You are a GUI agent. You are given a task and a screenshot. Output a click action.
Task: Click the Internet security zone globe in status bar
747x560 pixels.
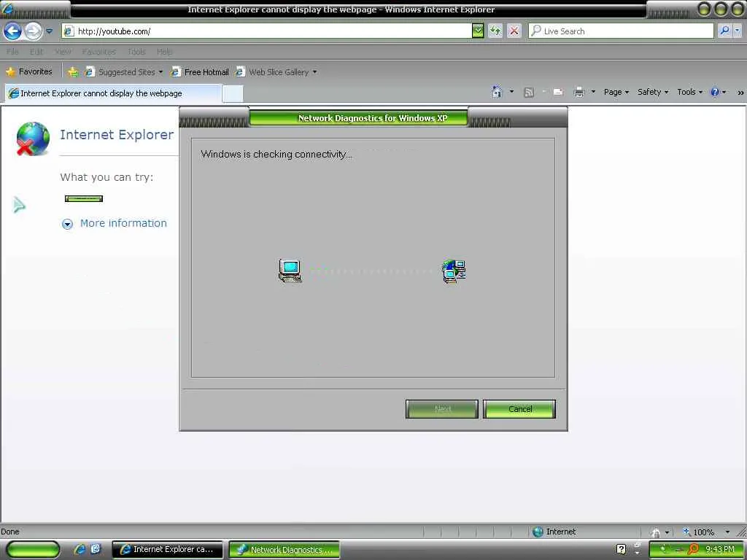[538, 532]
